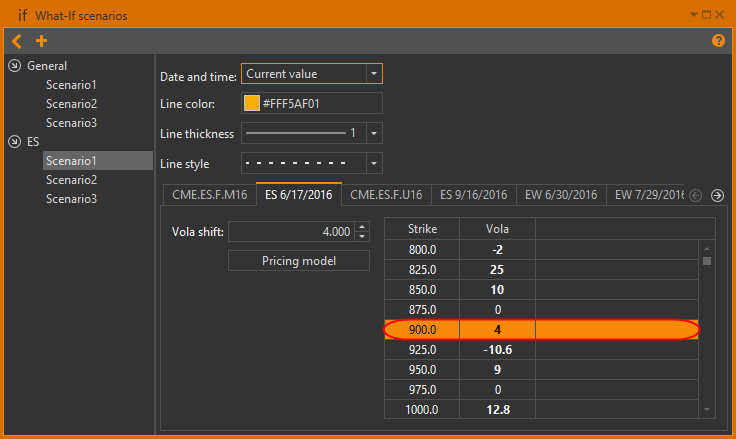The width and height of the screenshot is (736, 439).
Task: Open the Line style dropdown
Action: coord(373,163)
